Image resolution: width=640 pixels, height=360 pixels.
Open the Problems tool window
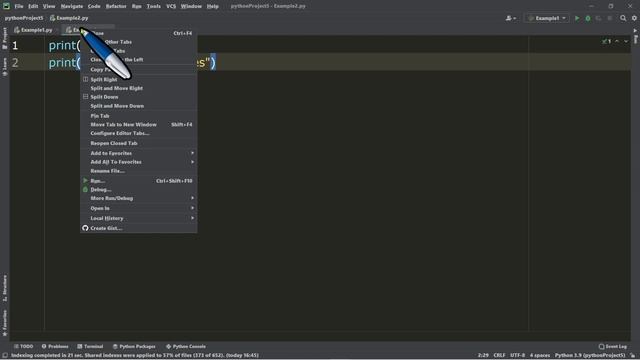(55, 347)
